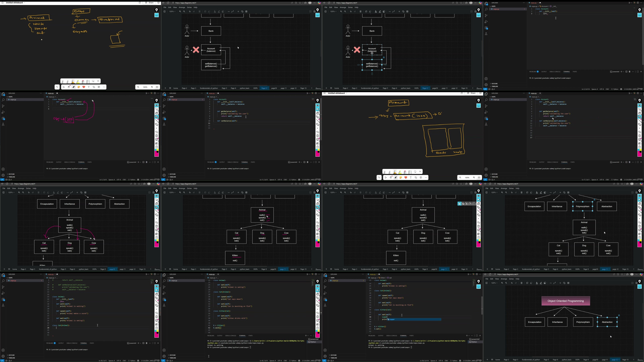Click Inheritance box in page 12 diagram
644x362 pixels.
[557, 322]
